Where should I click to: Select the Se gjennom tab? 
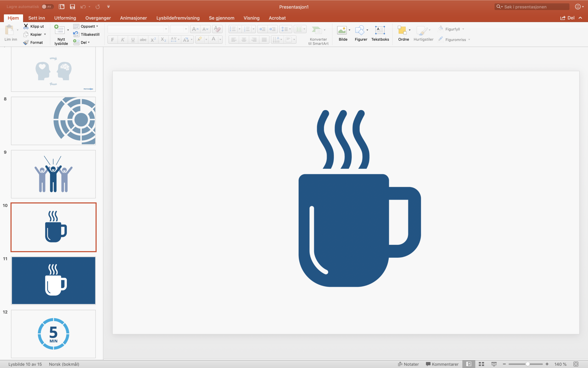pyautogui.click(x=222, y=18)
